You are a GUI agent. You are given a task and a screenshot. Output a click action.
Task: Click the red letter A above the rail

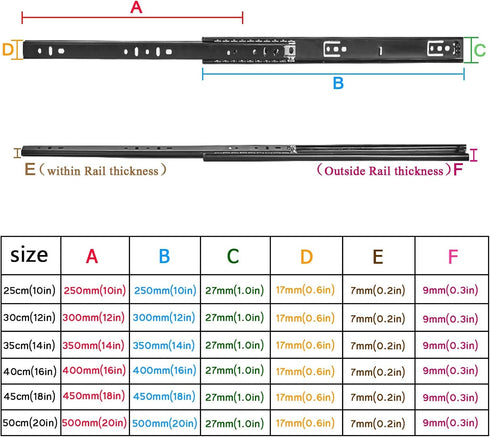(136, 7)
